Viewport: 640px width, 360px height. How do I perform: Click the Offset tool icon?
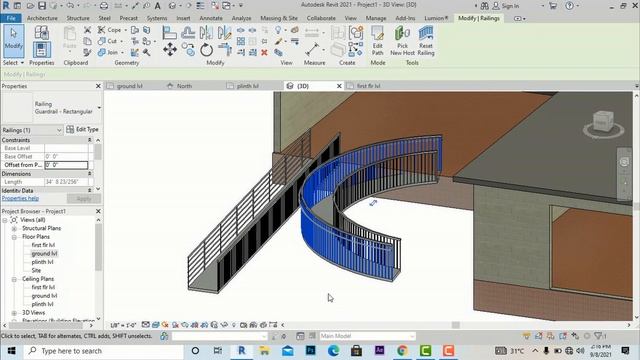(188, 32)
